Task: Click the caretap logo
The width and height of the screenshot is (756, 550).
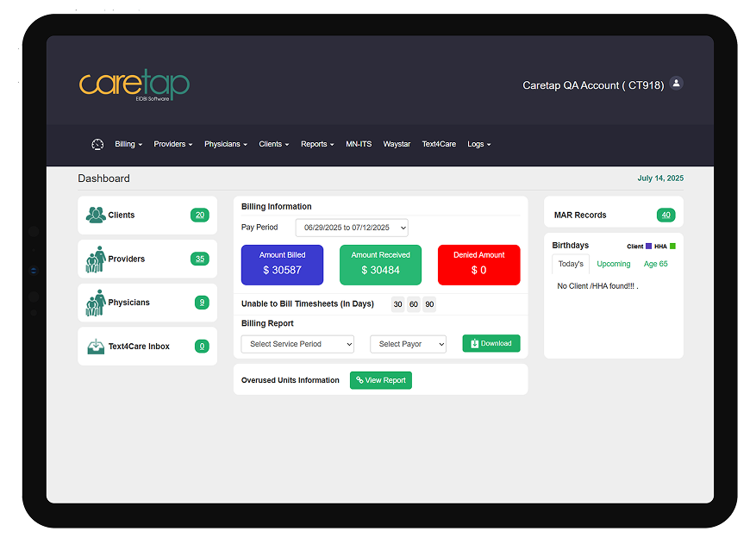Action: pos(134,84)
